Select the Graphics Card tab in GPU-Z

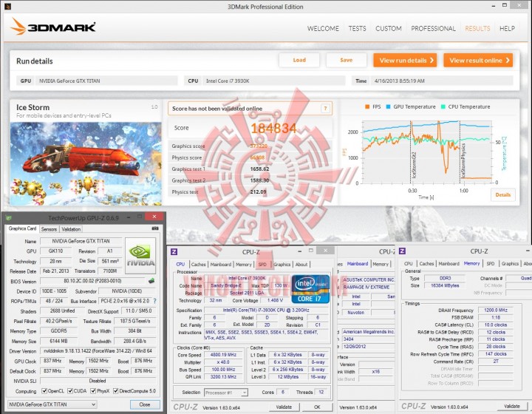tap(22, 228)
